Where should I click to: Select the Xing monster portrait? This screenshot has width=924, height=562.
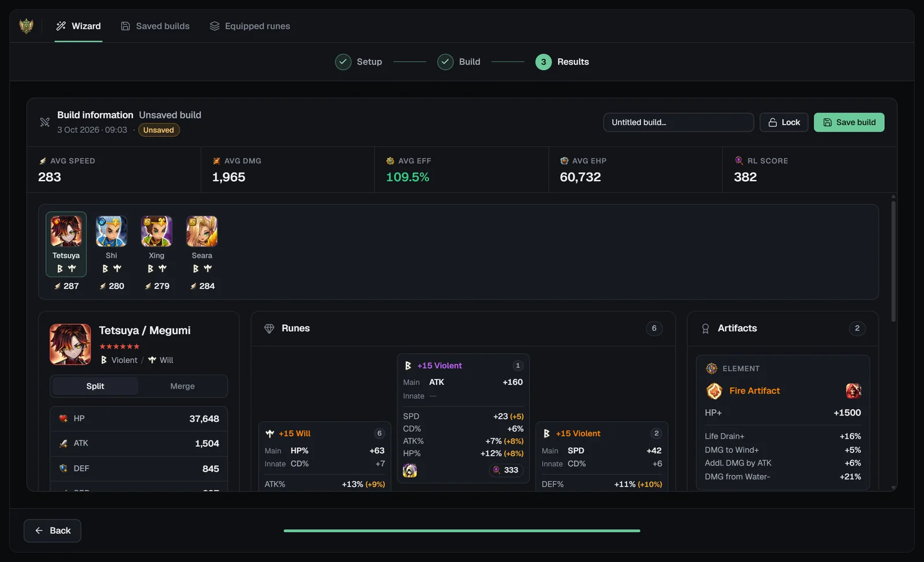point(157,231)
